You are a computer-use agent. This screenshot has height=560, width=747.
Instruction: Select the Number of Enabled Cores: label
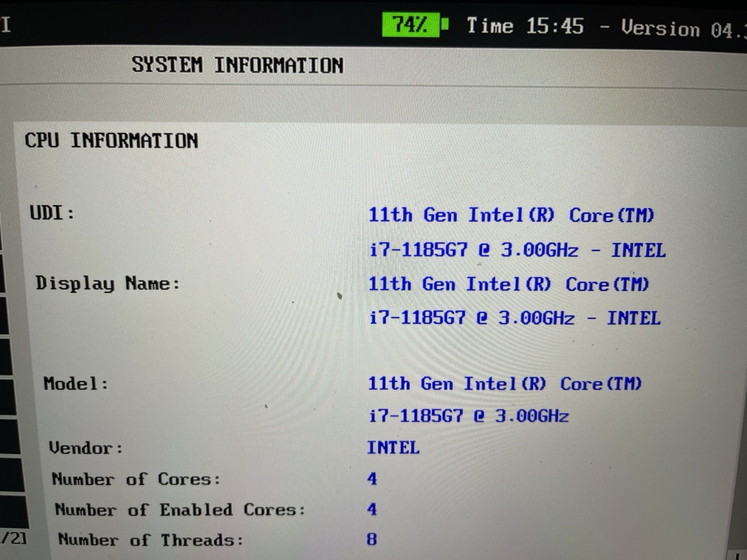coord(180,510)
